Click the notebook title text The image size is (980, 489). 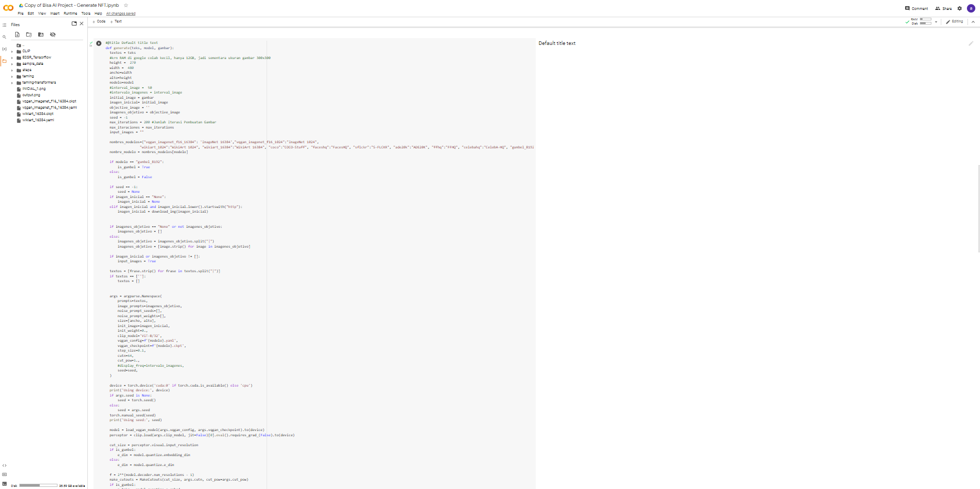[72, 5]
